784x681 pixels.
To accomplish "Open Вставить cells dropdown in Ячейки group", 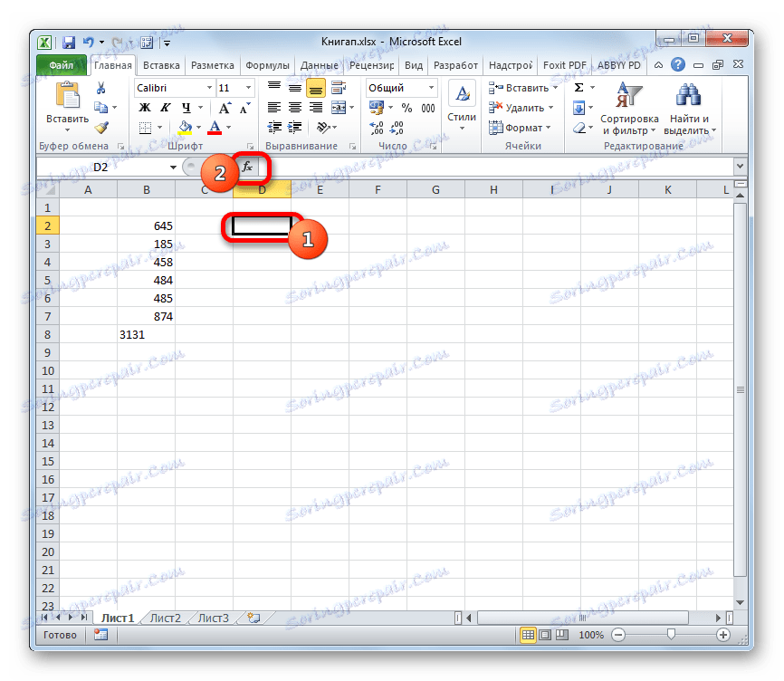I will click(x=522, y=88).
